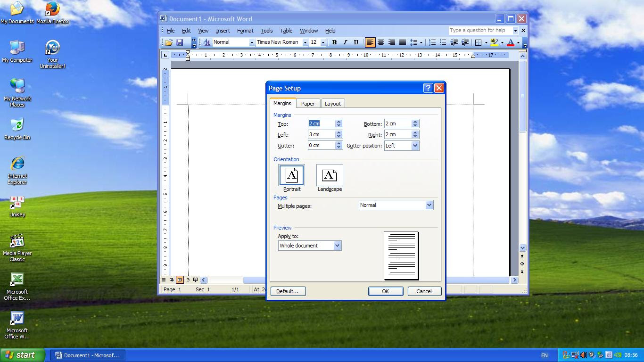Expand the Type a question arrow
This screenshot has width=644, height=362.
515,31
